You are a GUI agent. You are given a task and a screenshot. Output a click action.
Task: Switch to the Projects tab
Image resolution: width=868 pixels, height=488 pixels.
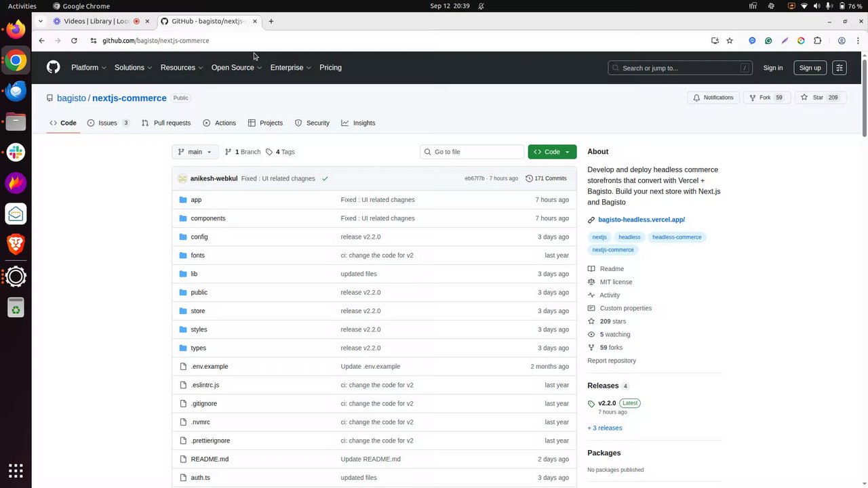pyautogui.click(x=265, y=123)
